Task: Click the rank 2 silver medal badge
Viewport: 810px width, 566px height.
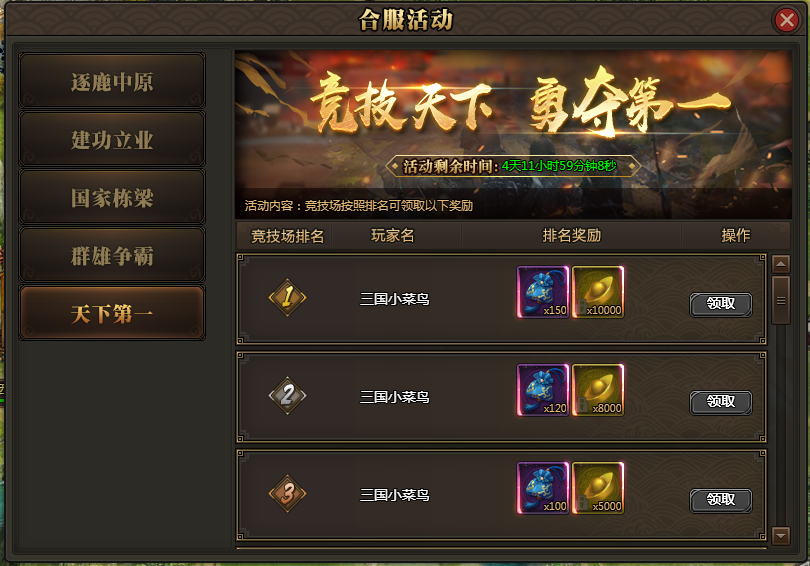Action: [287, 396]
